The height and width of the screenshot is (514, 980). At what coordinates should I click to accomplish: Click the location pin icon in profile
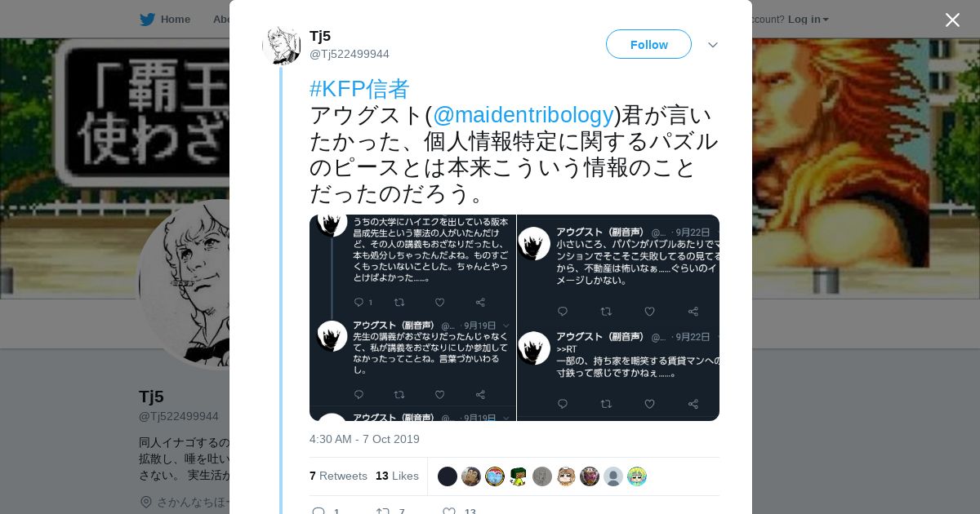tap(146, 502)
